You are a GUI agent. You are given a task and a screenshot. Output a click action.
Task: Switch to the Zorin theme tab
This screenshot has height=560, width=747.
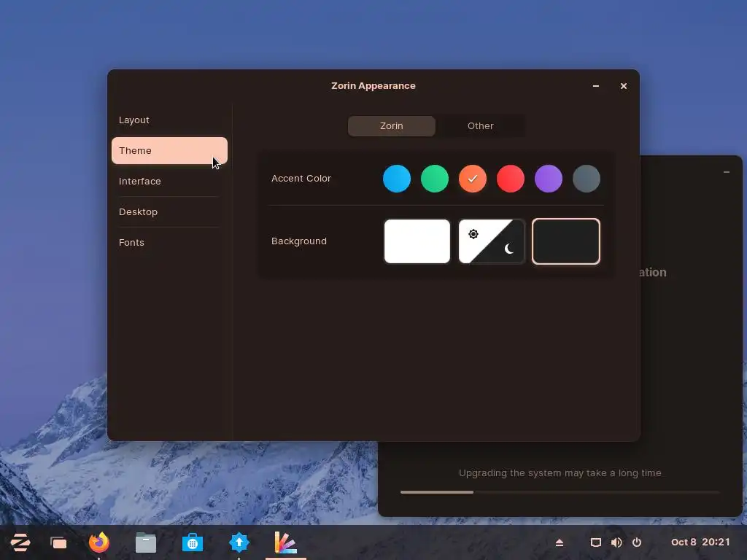(392, 126)
